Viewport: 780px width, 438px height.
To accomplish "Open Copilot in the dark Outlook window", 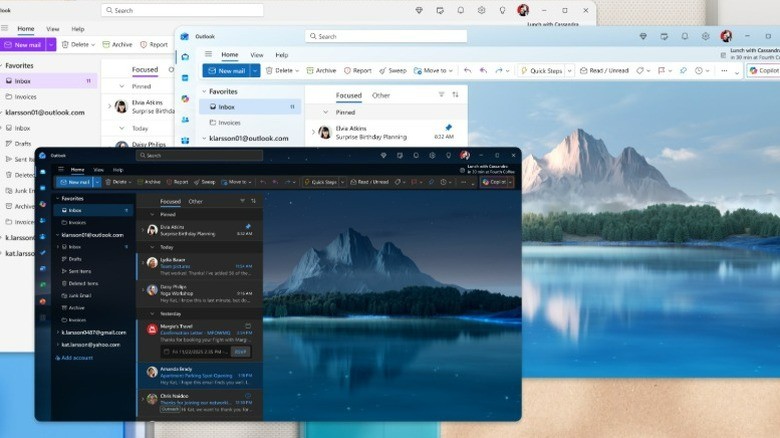I will (494, 182).
